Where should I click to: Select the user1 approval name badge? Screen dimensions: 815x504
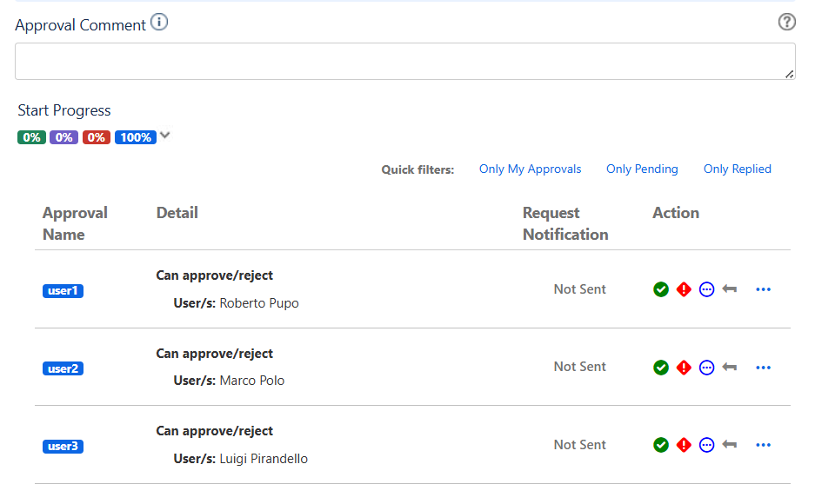(63, 291)
